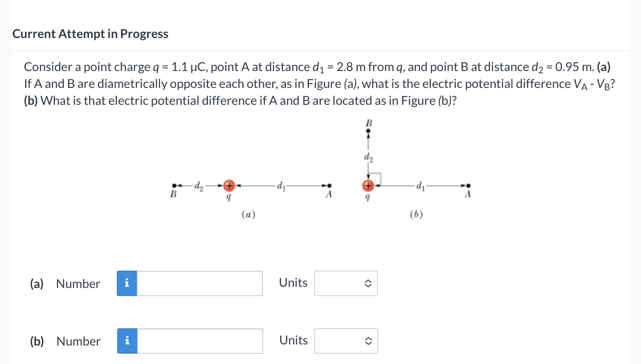Click the info icon beside part (a) Number
This screenshot has width=641, height=364.
point(127,283)
